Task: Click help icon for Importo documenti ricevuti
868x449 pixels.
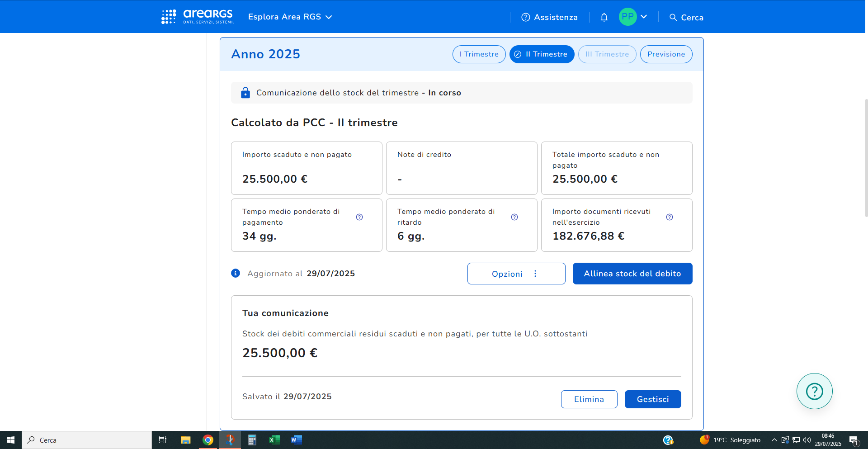Action: (x=670, y=217)
